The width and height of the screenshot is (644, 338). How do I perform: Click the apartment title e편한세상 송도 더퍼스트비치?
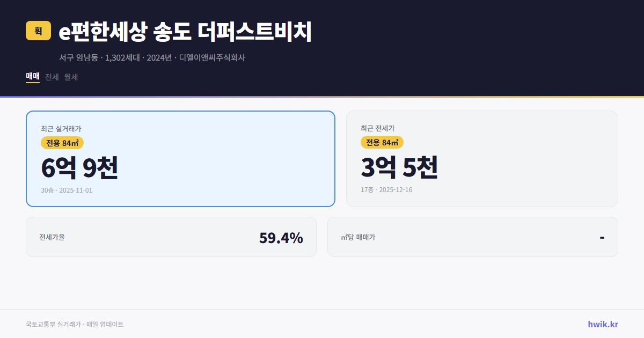pos(185,32)
